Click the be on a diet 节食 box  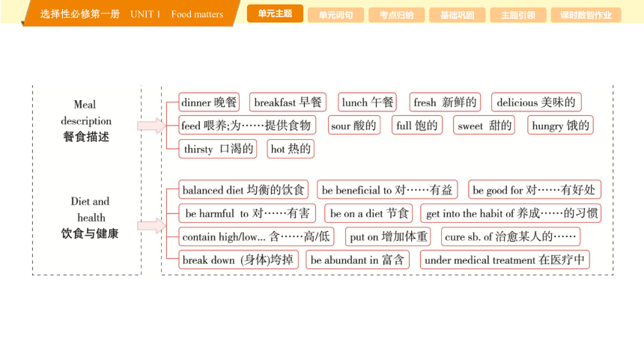pos(368,213)
